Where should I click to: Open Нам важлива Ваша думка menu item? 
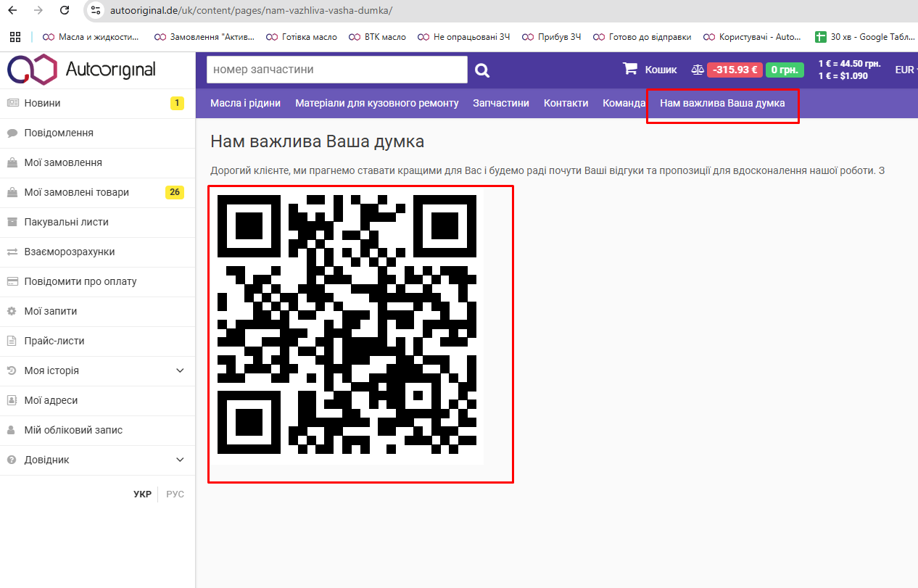(x=722, y=103)
